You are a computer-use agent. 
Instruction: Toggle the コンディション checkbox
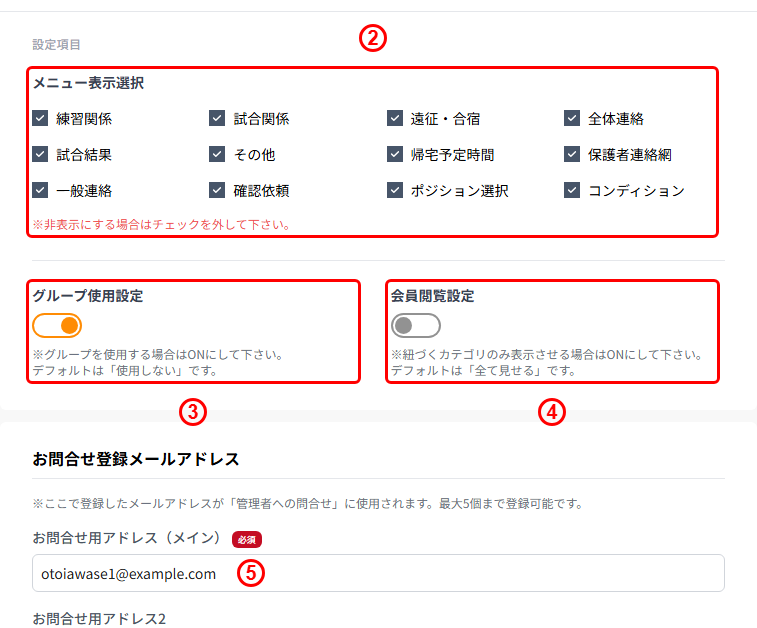572,190
